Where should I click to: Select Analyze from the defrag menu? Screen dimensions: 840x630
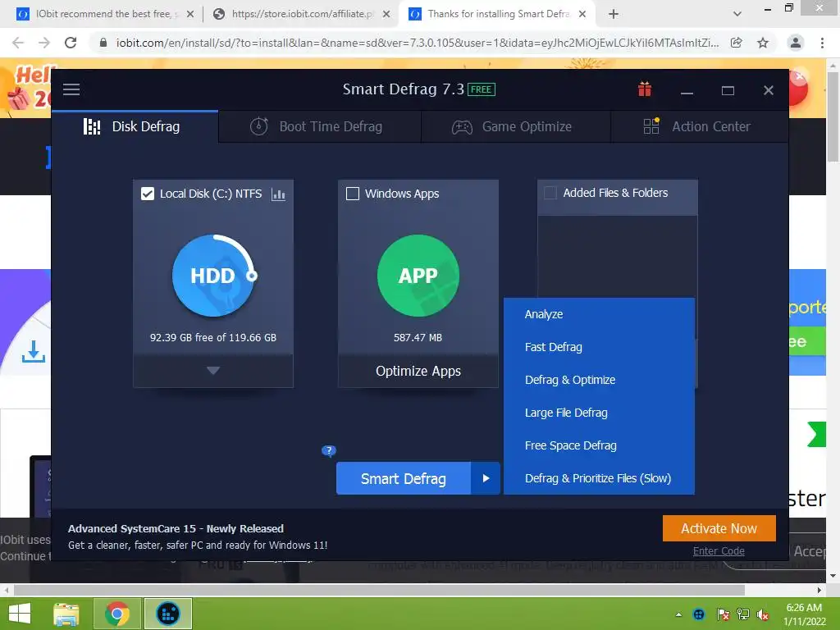[x=599, y=314]
